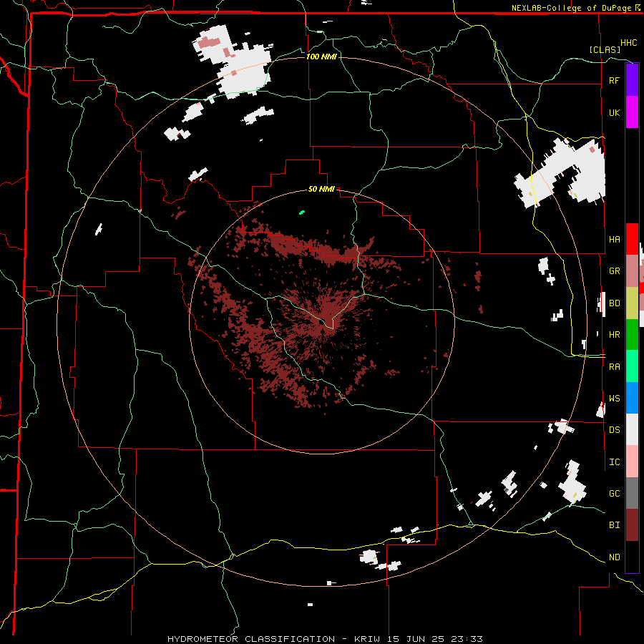Click the HA red legend swatch

(632, 239)
